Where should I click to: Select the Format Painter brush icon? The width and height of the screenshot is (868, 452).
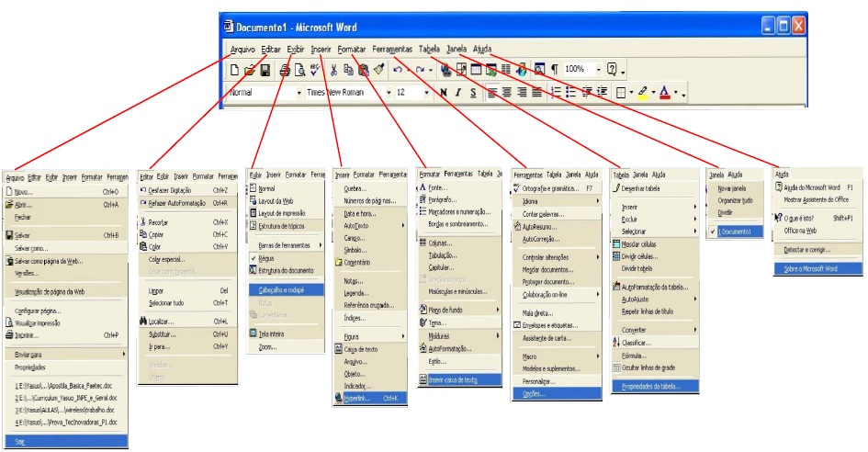point(378,70)
